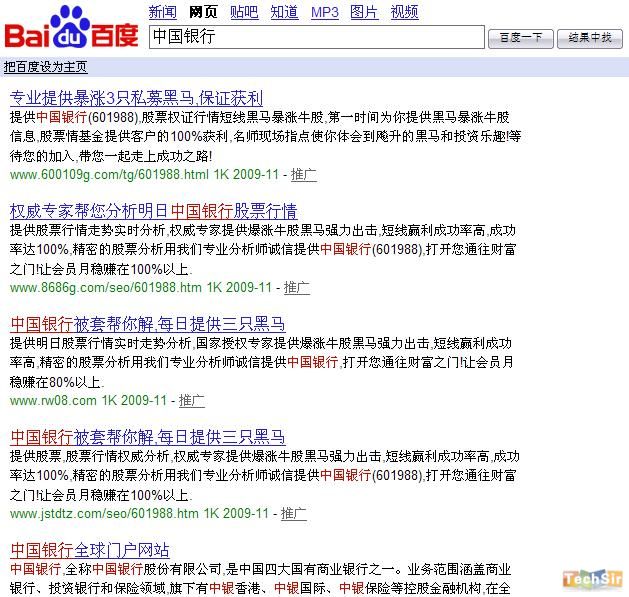This screenshot has height=597, width=629.
Task: Open the 新闻 news tab
Action: [162, 12]
